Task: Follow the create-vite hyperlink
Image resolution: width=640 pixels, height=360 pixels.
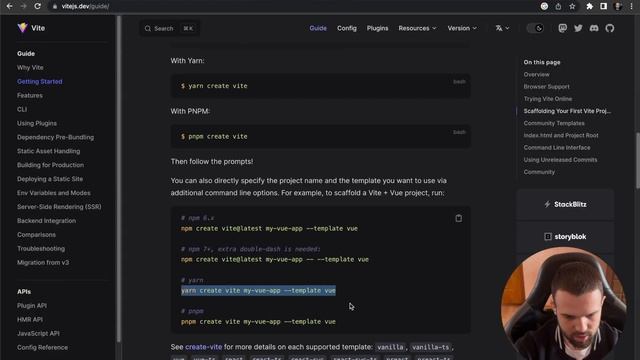Action: tap(203, 347)
